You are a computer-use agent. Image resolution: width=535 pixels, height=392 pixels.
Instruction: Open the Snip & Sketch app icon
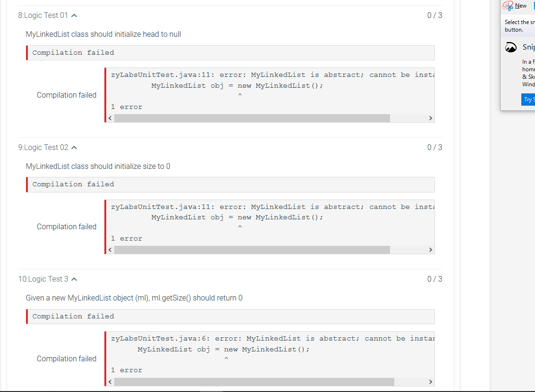tap(510, 47)
